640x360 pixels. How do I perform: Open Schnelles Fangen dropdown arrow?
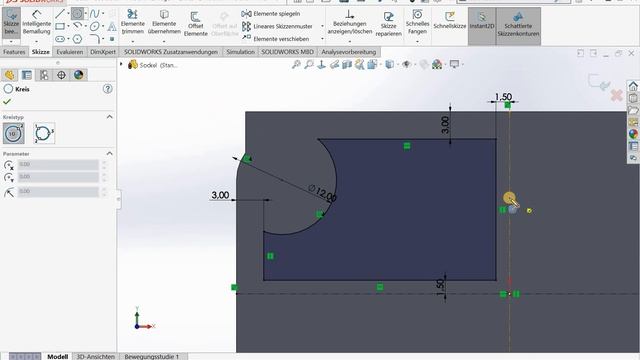click(x=417, y=42)
